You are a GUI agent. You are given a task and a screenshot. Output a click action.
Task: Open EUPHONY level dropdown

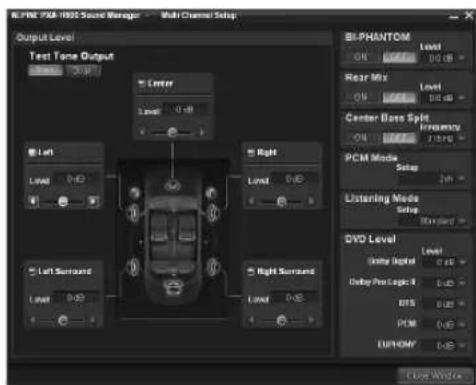(x=462, y=345)
